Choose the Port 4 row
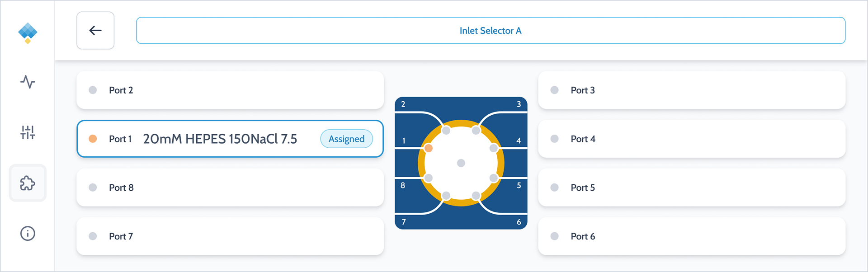The height and width of the screenshot is (272, 868). [692, 139]
